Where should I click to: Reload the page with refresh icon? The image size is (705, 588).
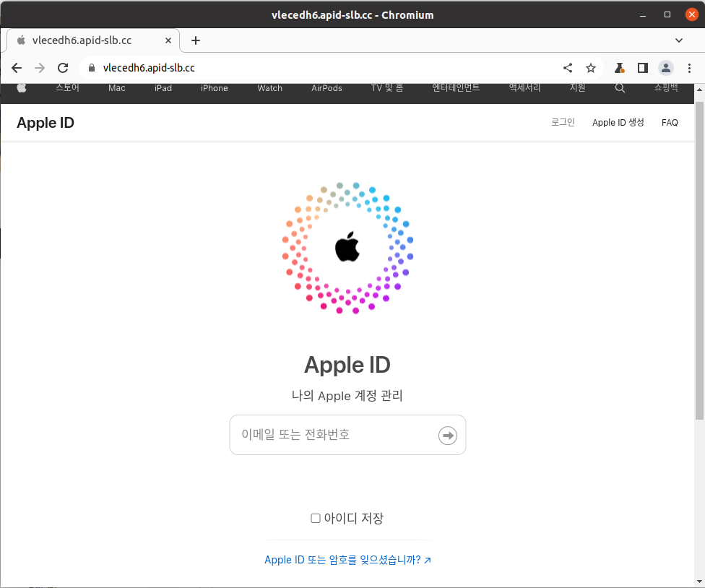(63, 68)
